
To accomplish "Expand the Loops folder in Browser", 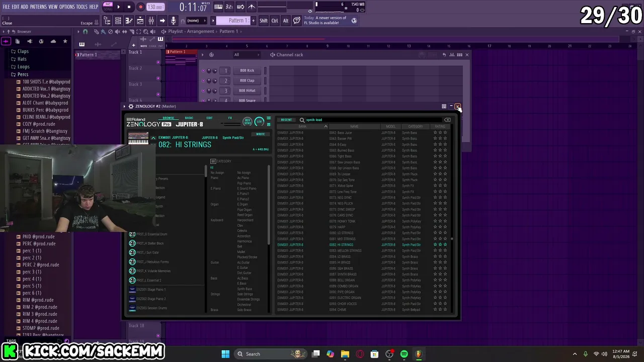I will click(x=23, y=66).
